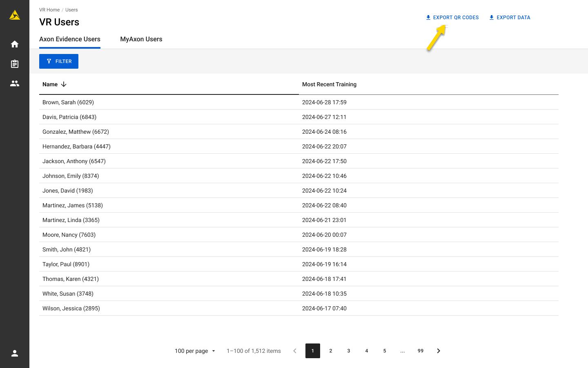The width and height of the screenshot is (588, 368).
Task: Open the clipboard training icon in sidebar
Action: click(15, 64)
